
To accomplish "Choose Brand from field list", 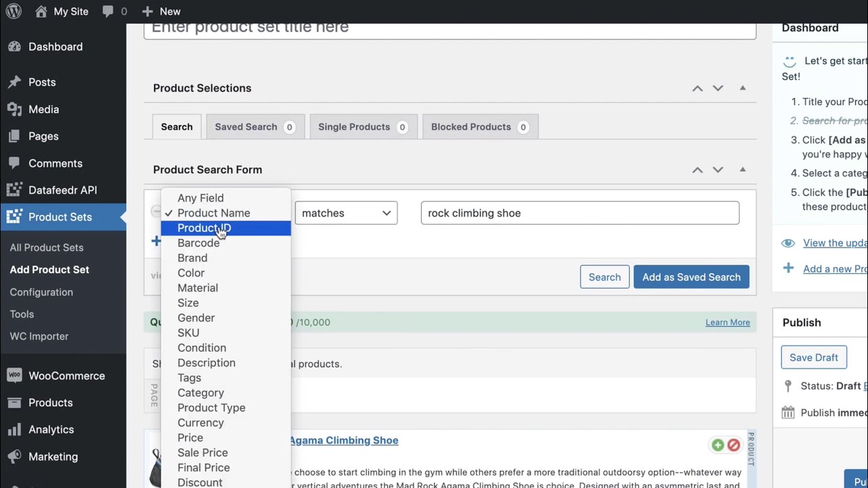I will [226, 258].
